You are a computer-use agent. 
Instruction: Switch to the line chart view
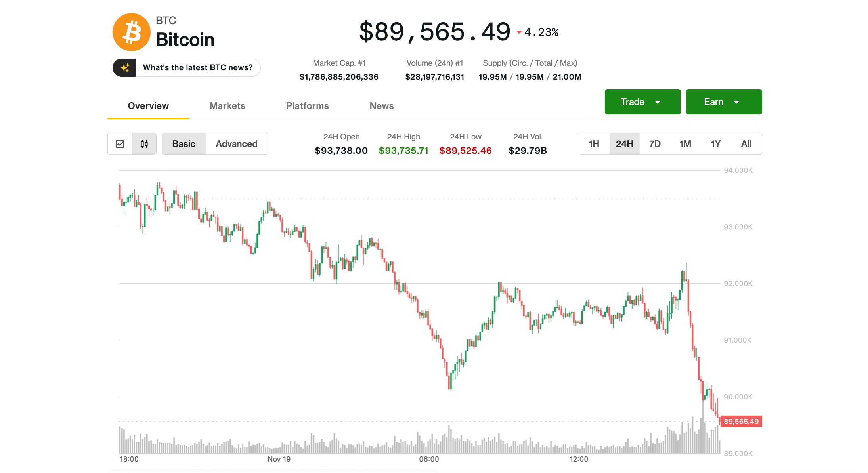(120, 144)
